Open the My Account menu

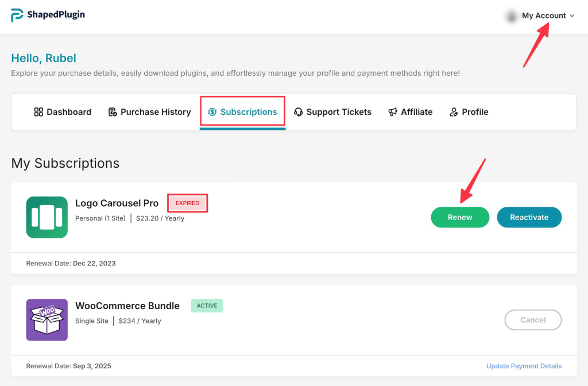[x=544, y=16]
